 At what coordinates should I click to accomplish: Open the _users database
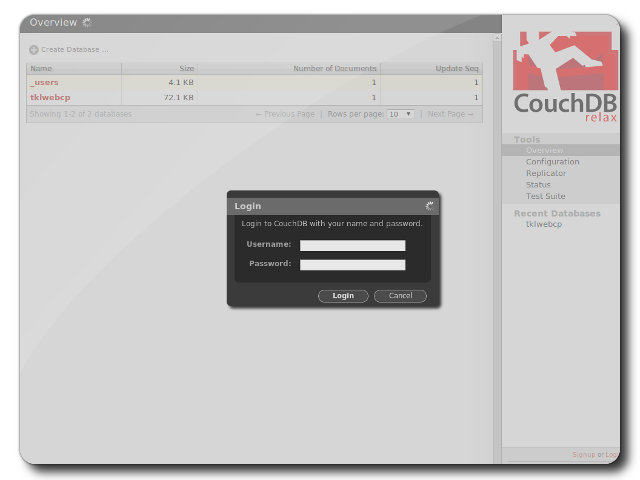pyautogui.click(x=44, y=82)
